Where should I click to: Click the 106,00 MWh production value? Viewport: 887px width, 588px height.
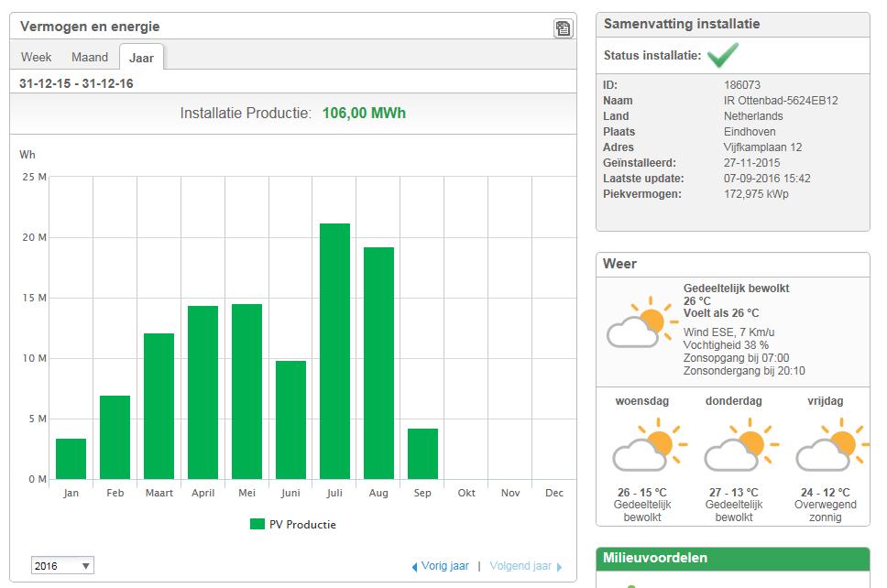(365, 113)
